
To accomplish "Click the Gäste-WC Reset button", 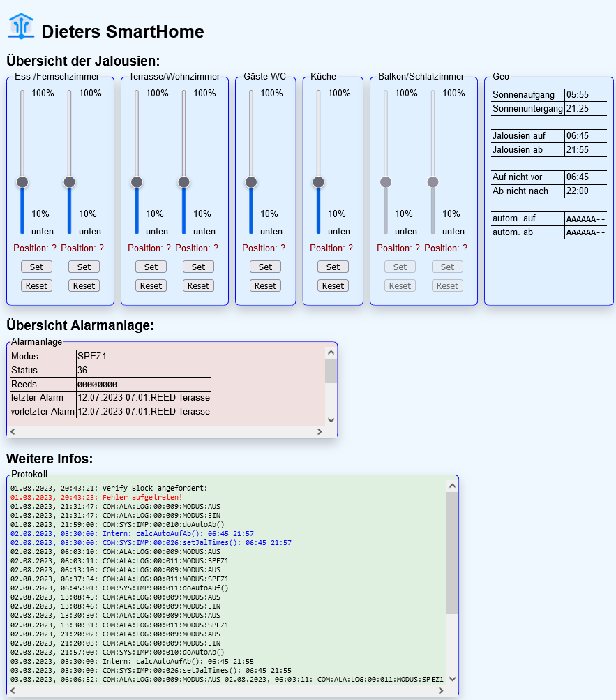I will [x=266, y=285].
